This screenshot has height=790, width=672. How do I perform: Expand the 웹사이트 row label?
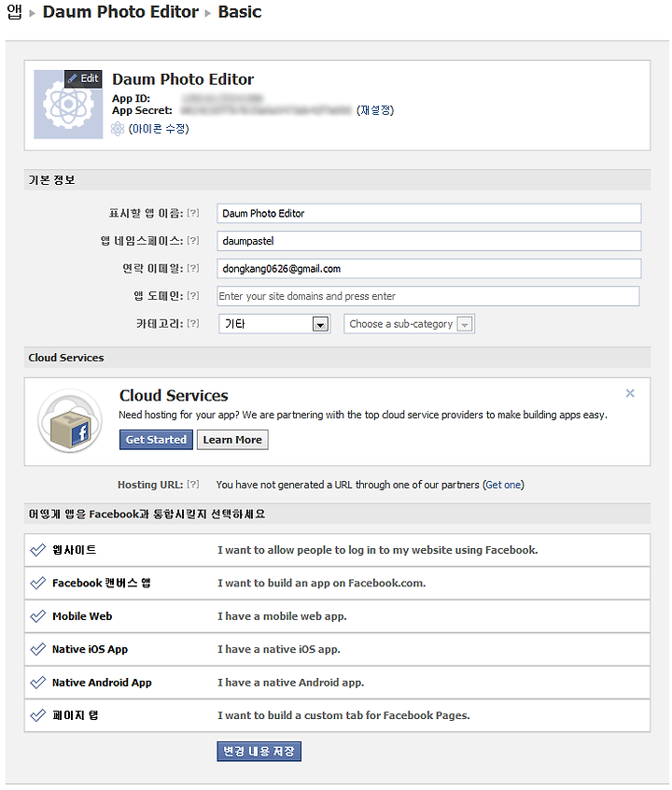pos(74,550)
